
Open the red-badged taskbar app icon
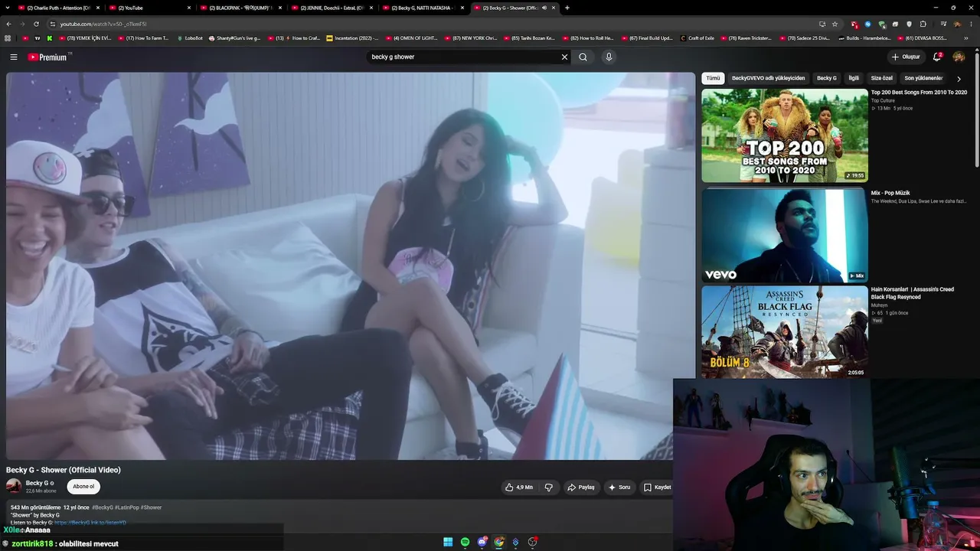(533, 543)
